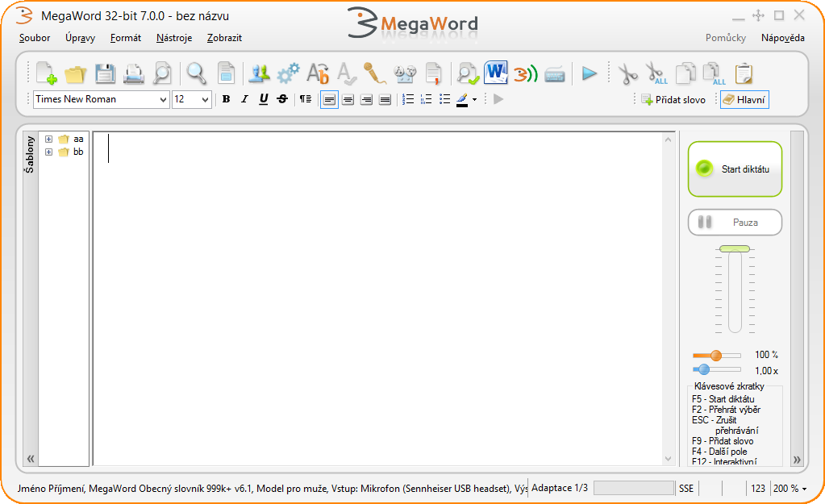Open the highlight color dropdown arrow
Screen dimensions: 825x504
click(x=474, y=99)
